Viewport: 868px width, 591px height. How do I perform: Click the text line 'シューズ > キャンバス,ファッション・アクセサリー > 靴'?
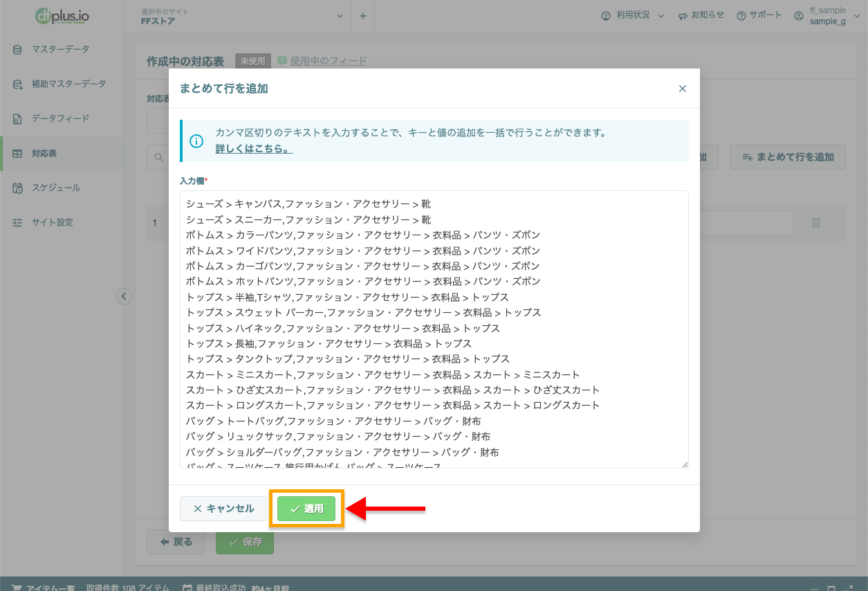coord(308,203)
